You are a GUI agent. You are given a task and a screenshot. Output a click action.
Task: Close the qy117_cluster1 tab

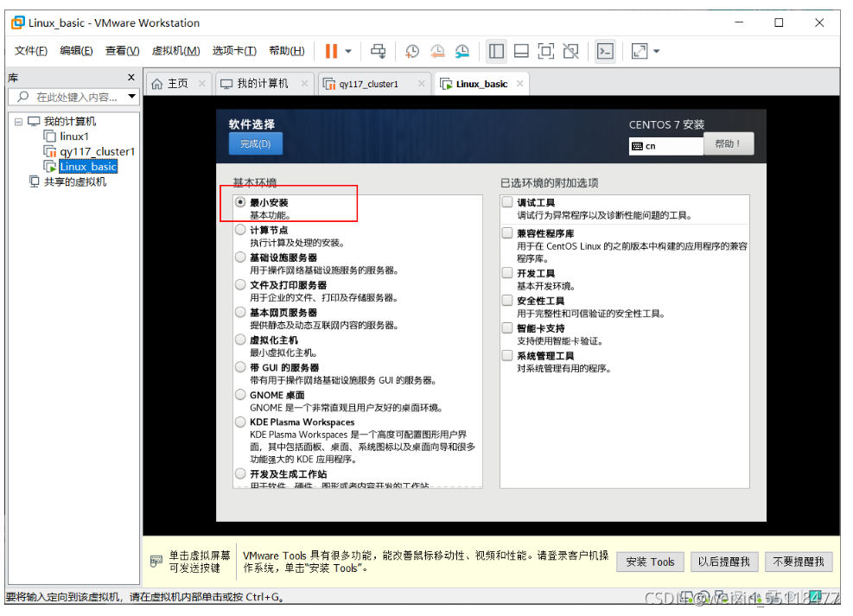421,83
